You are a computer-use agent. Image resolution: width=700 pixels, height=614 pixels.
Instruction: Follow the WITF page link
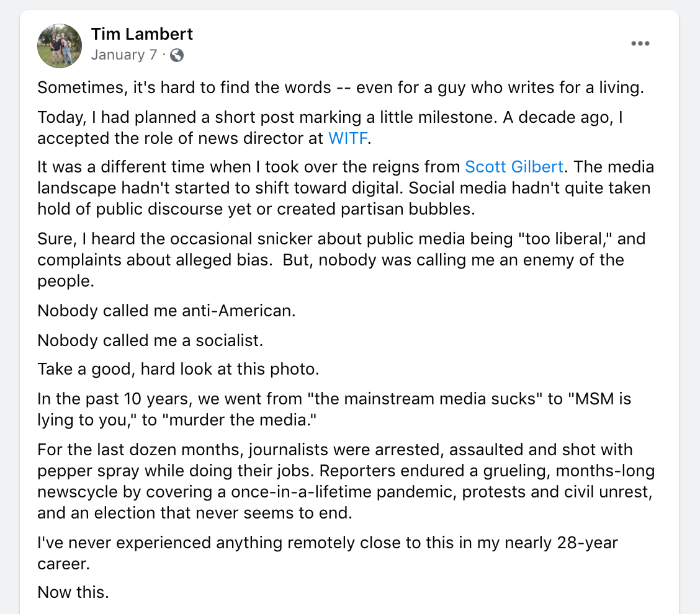point(348,138)
